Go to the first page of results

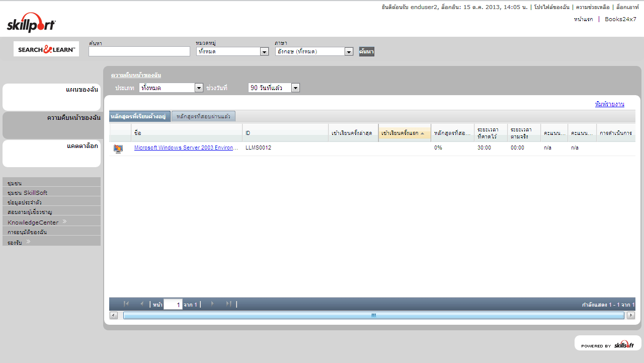(126, 304)
